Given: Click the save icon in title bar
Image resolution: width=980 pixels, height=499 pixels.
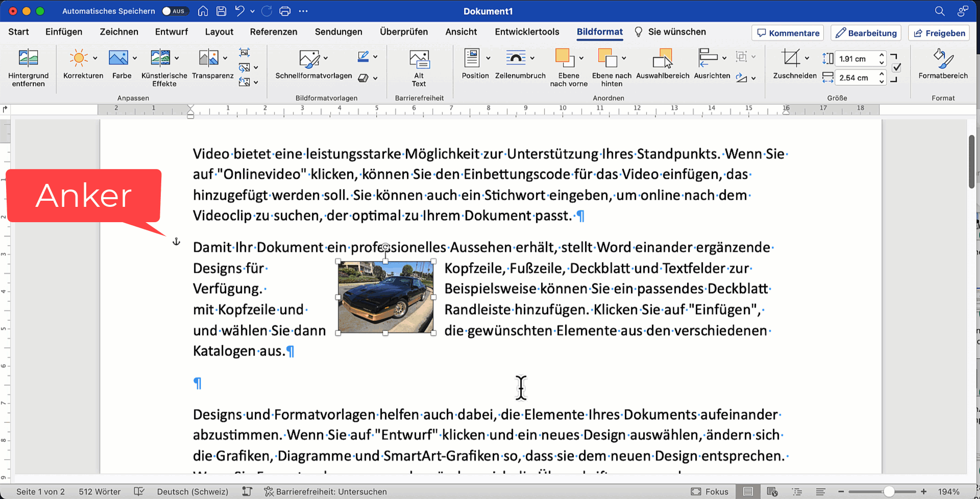Looking at the screenshot, I should [221, 11].
